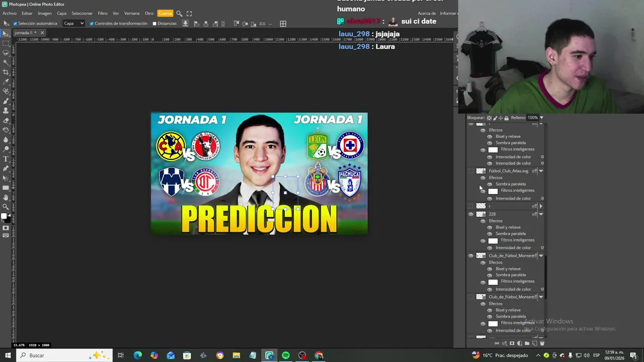644x362 pixels.
Task: Select the Clone Stamp tool
Action: pos(6,111)
